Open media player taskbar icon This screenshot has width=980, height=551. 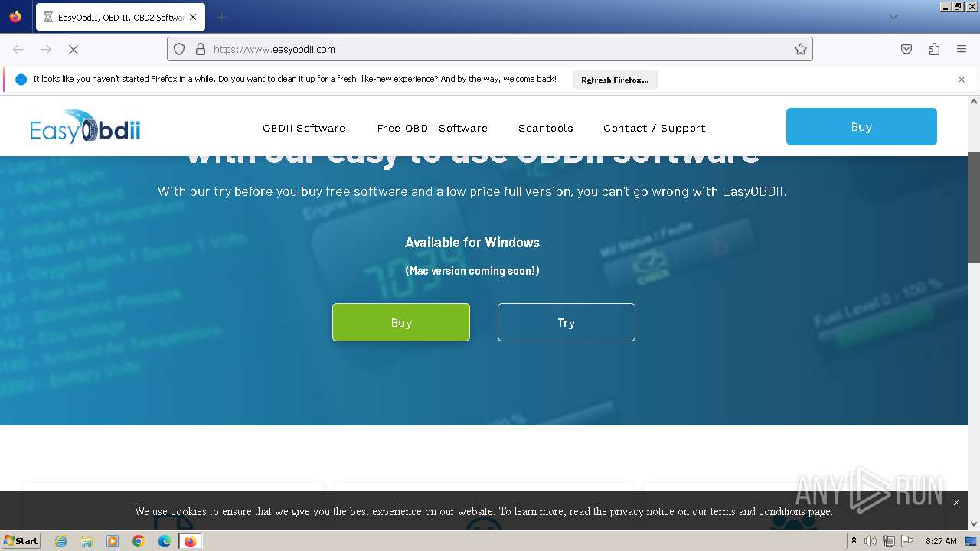tap(113, 541)
